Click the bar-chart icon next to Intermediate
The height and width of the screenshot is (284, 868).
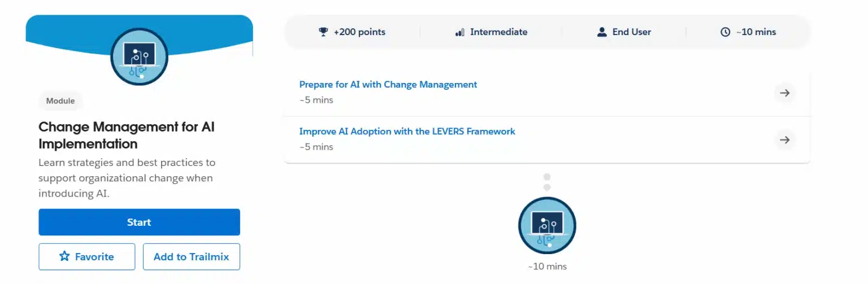[459, 32]
